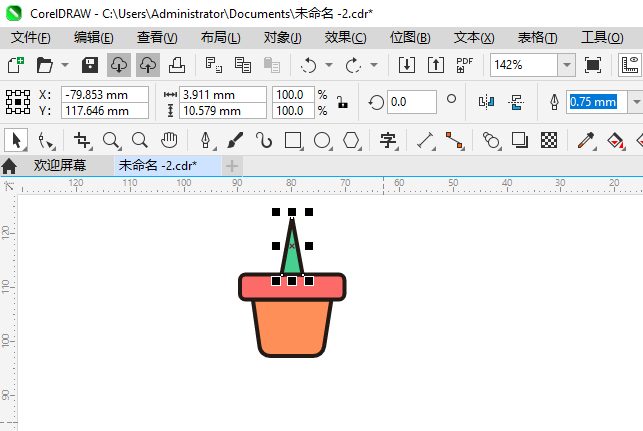Toggle full-screen preview icon

(x=593, y=65)
